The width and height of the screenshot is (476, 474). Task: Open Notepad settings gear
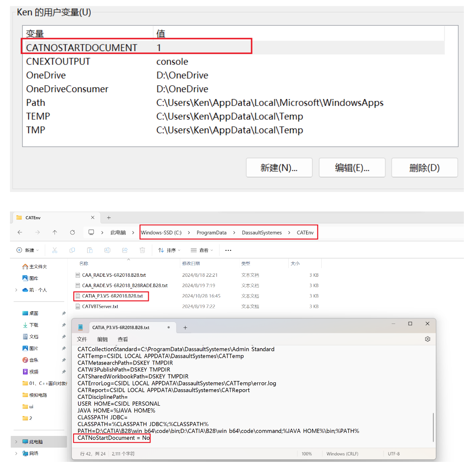coord(428,339)
